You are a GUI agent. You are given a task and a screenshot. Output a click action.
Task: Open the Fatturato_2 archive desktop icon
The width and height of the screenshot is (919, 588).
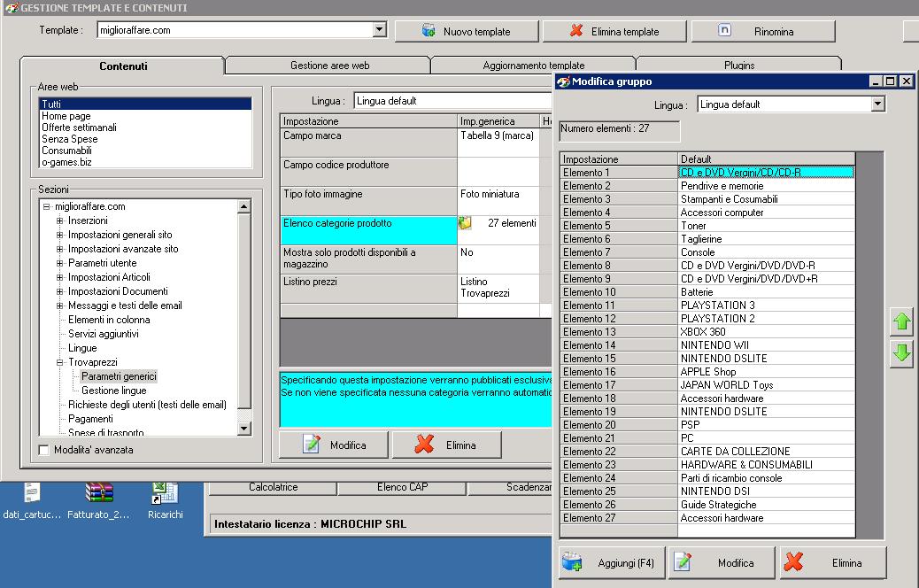click(x=98, y=492)
